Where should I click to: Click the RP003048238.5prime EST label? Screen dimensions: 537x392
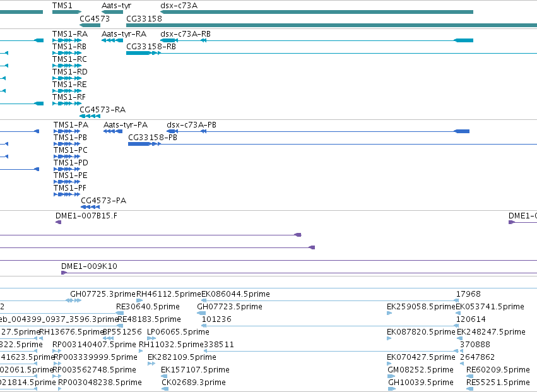point(100,383)
